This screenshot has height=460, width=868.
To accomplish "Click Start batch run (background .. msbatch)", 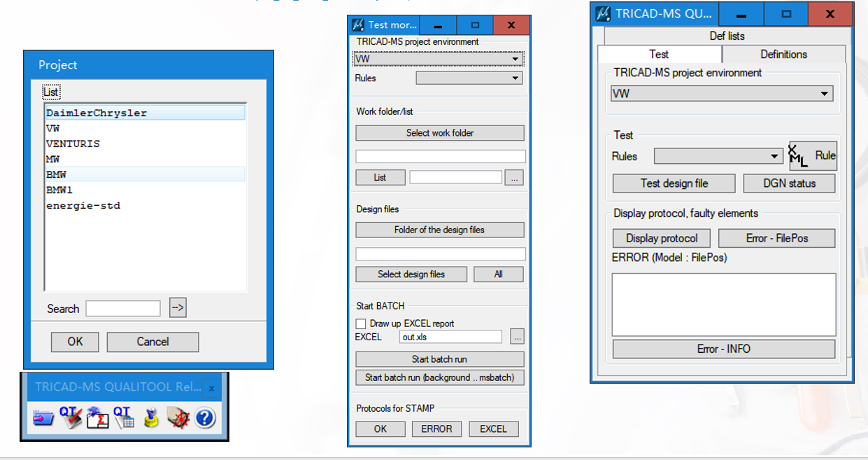I will coord(440,377).
